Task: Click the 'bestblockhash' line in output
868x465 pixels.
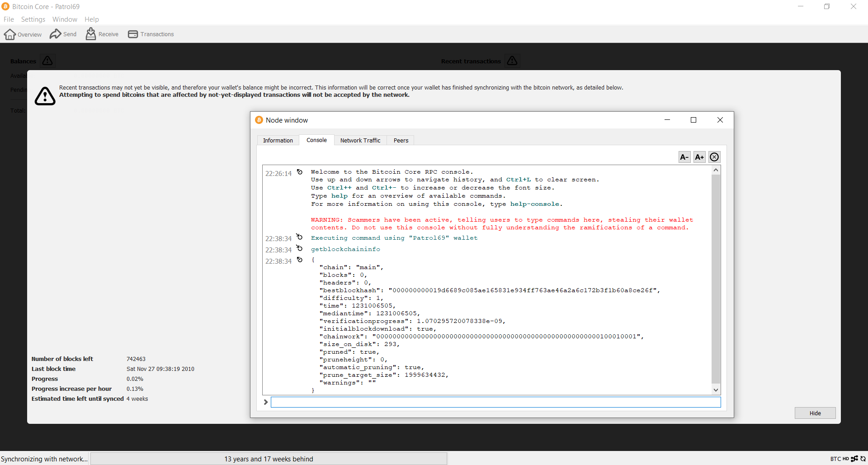Action: 490,290
